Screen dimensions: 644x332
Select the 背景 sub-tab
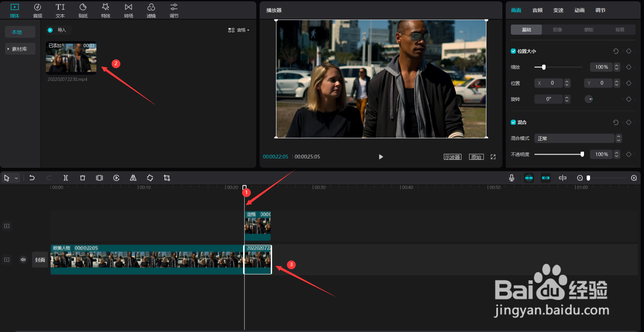[x=620, y=30]
